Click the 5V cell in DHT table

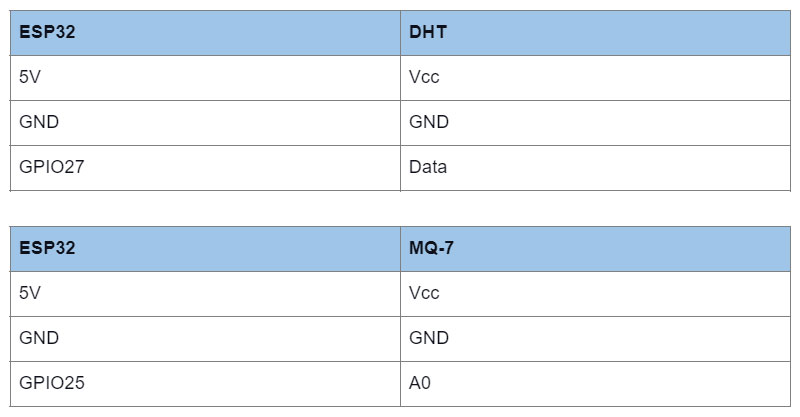pos(205,78)
